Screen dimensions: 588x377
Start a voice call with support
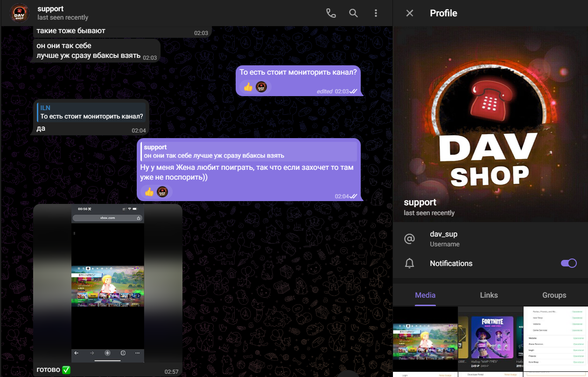(x=331, y=13)
